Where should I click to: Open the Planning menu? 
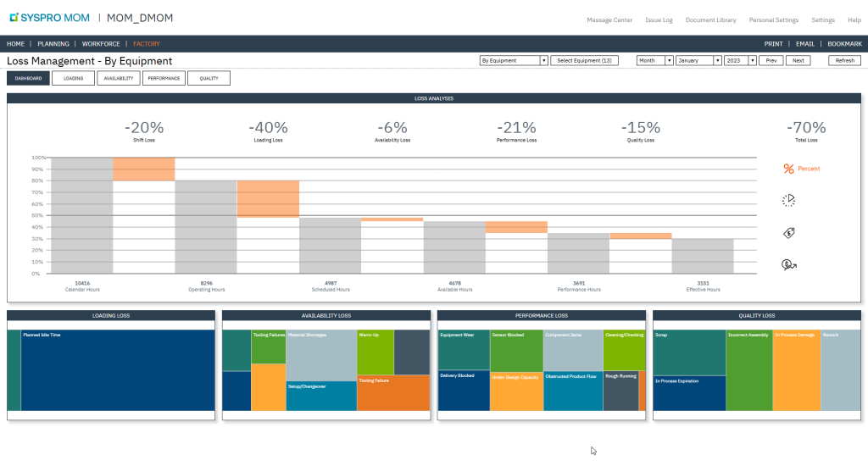coord(53,44)
